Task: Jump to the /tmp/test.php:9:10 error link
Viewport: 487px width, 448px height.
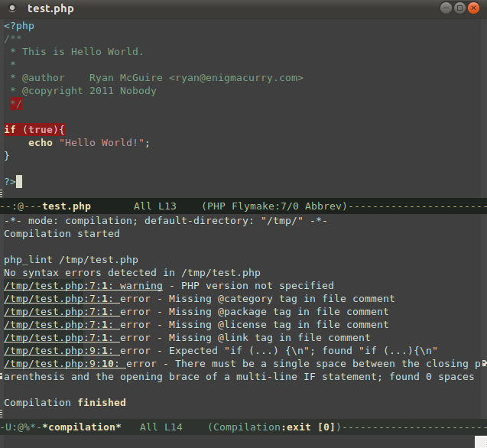Action: coord(61,364)
